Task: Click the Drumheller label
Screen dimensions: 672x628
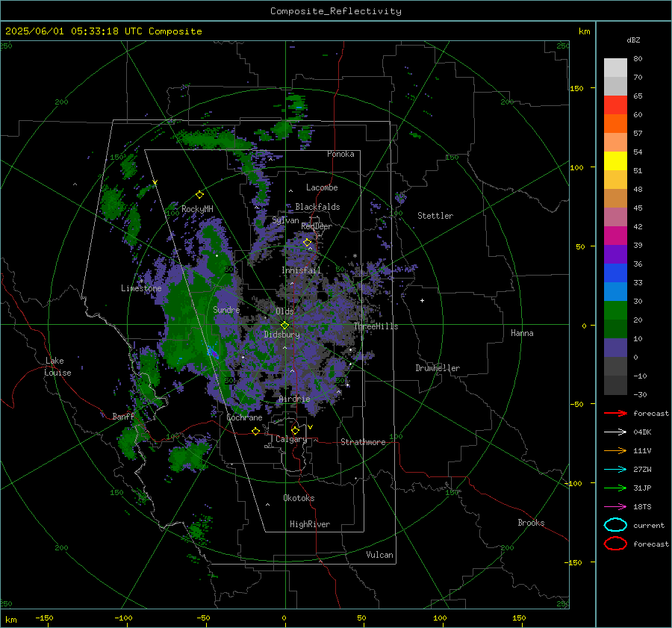Action: tap(438, 368)
